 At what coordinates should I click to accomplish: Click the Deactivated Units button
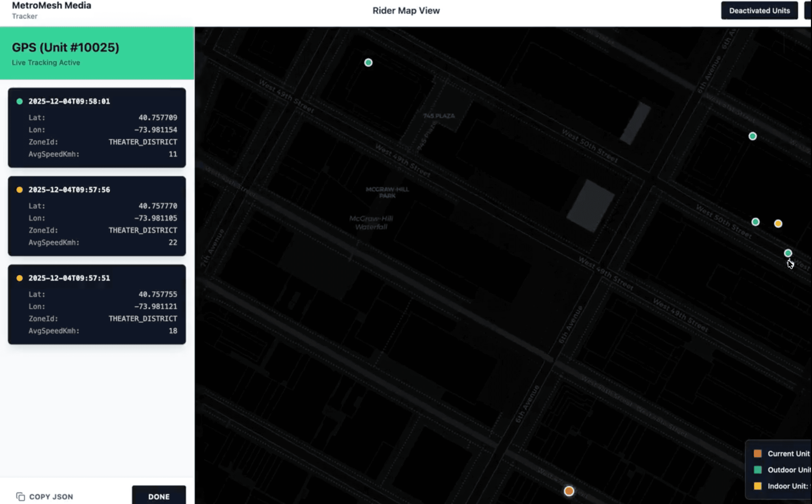tap(759, 10)
